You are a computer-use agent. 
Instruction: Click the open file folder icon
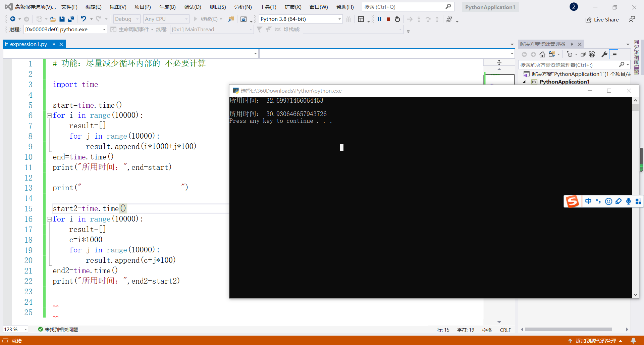pyautogui.click(x=53, y=19)
